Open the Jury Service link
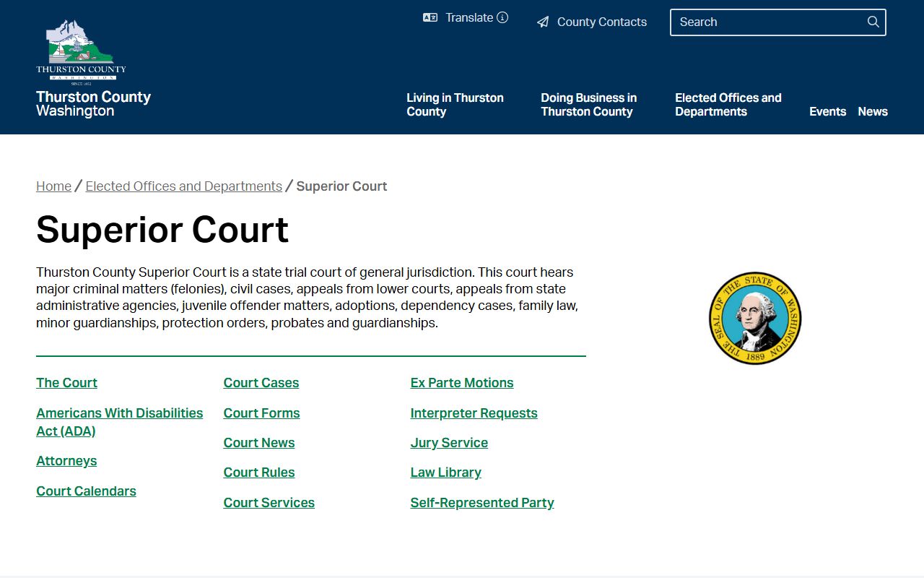 tap(449, 443)
